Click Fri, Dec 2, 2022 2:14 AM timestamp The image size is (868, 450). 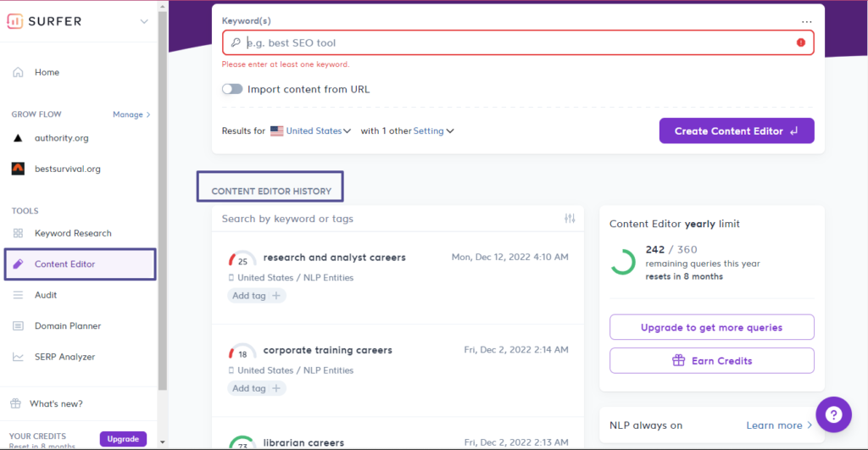pyautogui.click(x=516, y=350)
